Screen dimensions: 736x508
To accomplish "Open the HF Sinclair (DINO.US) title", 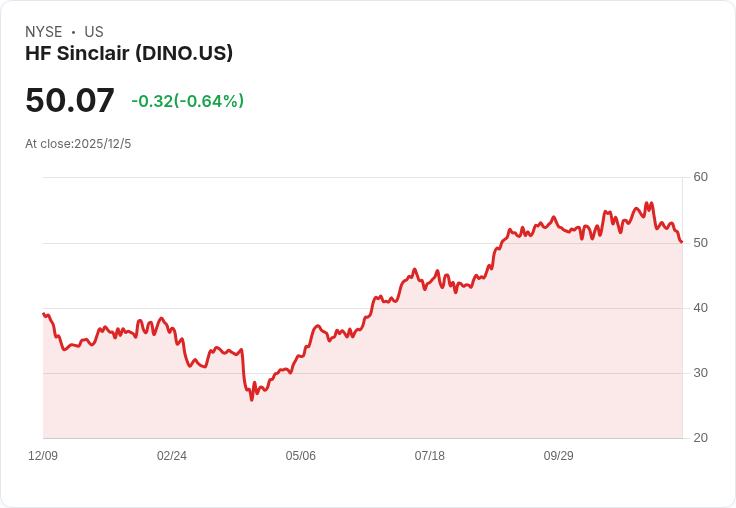I will pyautogui.click(x=129, y=53).
